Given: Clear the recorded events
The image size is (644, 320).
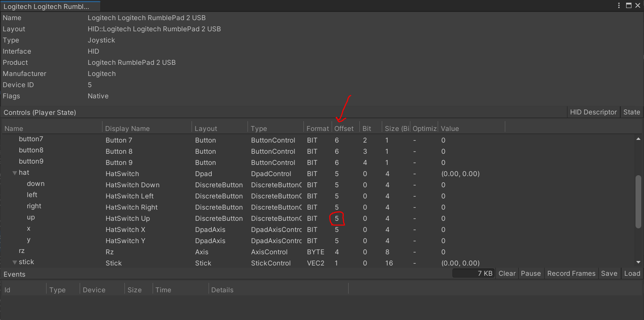Looking at the screenshot, I should [x=507, y=274].
